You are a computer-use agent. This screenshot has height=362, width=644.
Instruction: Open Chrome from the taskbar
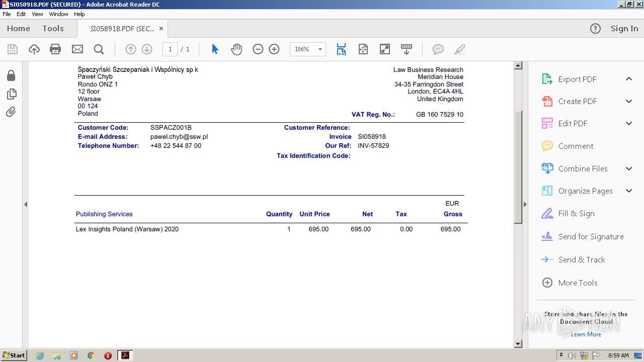91,355
